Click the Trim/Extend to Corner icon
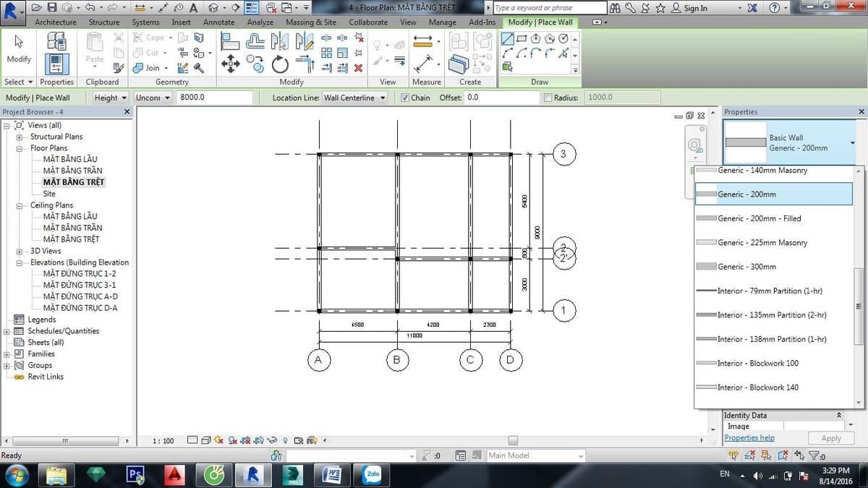 305,65
